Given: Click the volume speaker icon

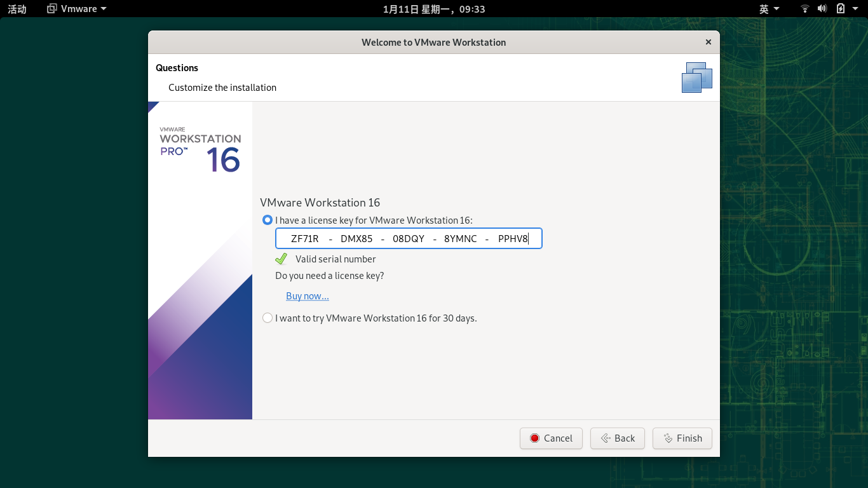Looking at the screenshot, I should click(822, 9).
